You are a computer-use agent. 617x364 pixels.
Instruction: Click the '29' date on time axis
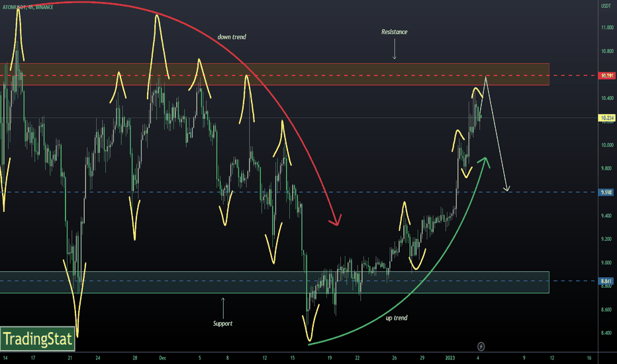click(422, 358)
